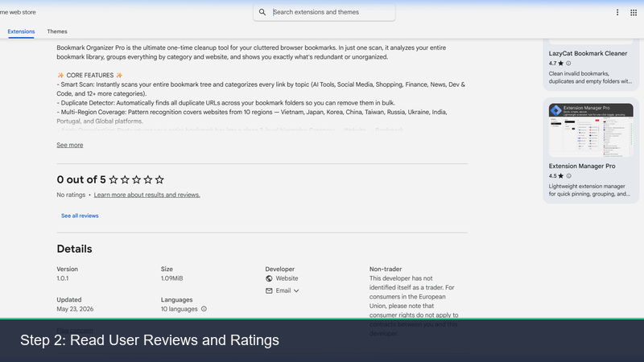
Task: Click the envelope icon beside Email
Action: pos(269,290)
